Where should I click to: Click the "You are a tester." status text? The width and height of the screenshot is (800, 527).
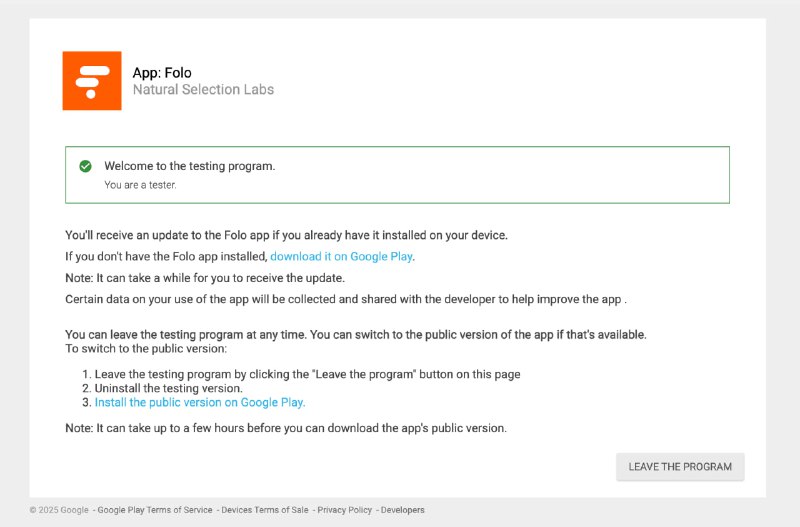tap(140, 185)
